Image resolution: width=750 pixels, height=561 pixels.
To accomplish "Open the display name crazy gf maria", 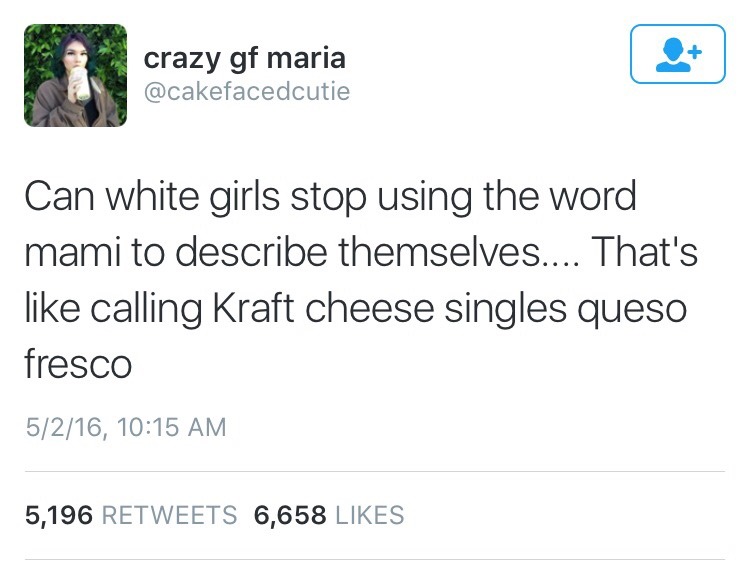I will (244, 58).
